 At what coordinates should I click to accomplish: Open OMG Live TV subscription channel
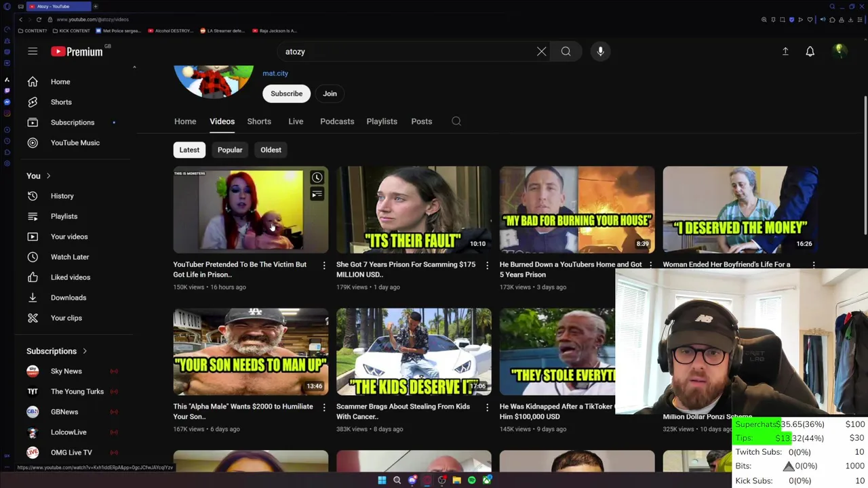[72, 453]
